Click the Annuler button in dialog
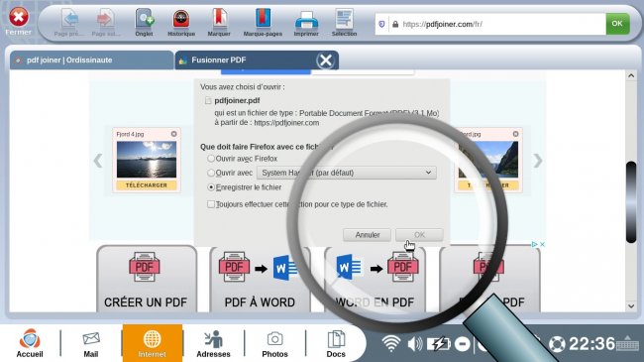 (x=368, y=235)
